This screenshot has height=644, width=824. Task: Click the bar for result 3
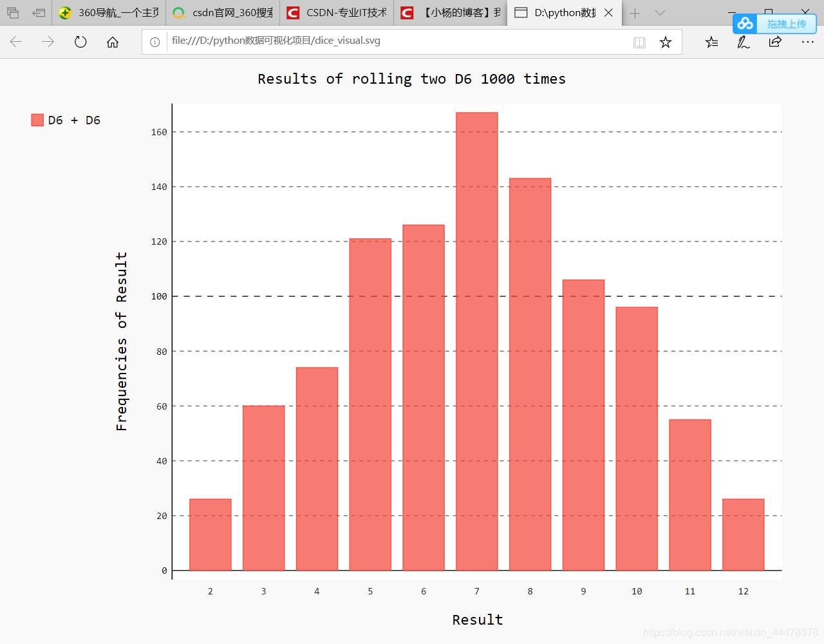pos(264,488)
